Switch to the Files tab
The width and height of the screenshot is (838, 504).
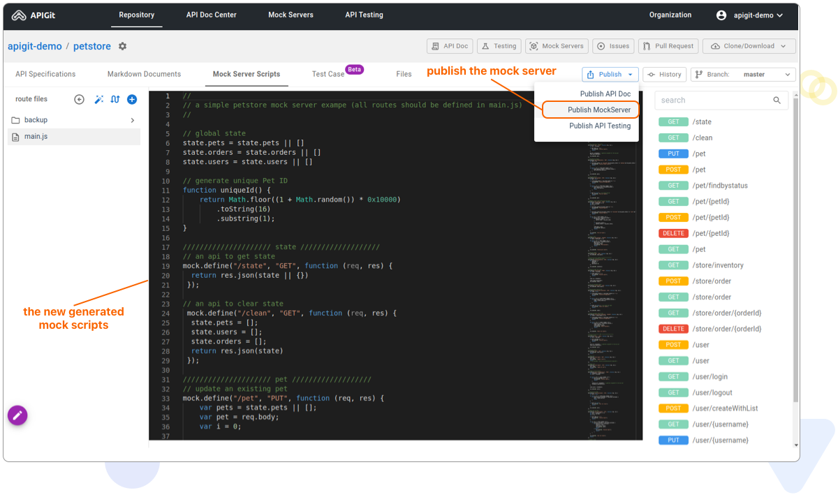404,74
